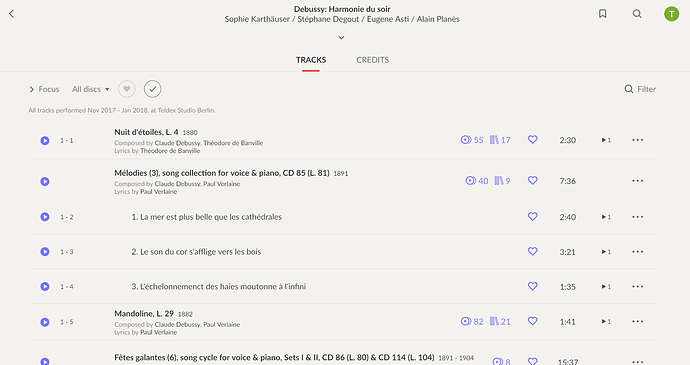Play La mer est plus belle track
The image size is (690, 365).
45,217
